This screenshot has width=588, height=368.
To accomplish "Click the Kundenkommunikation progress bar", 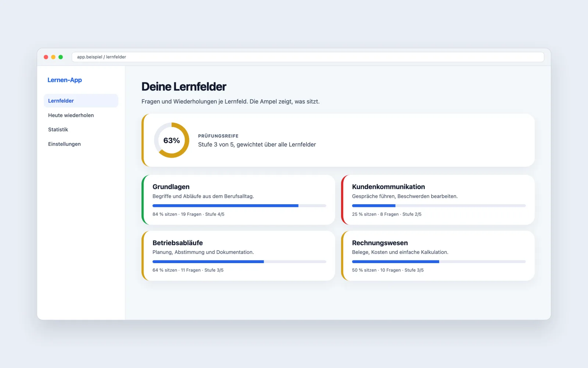I will tap(439, 206).
